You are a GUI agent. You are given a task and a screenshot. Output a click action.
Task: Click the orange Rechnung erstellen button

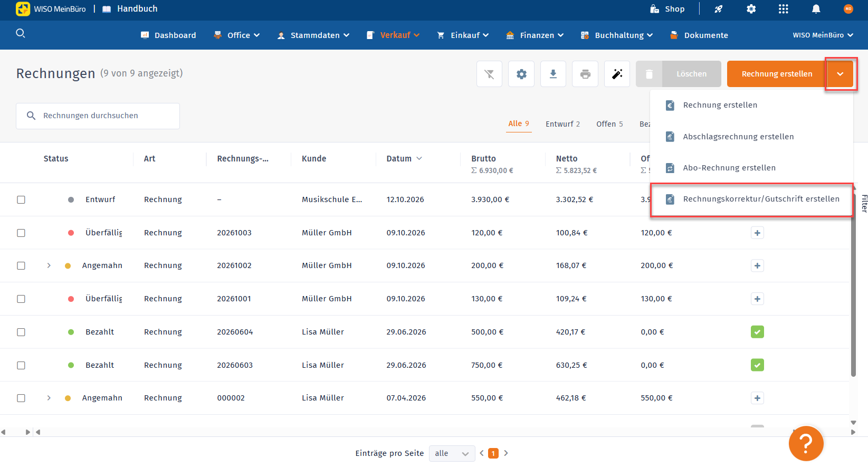pyautogui.click(x=777, y=74)
